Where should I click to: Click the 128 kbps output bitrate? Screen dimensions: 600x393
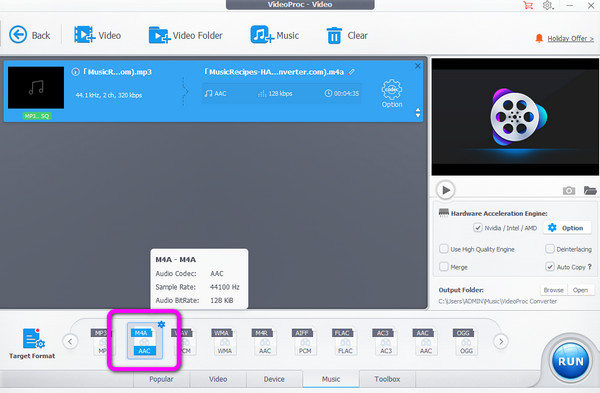click(x=275, y=93)
